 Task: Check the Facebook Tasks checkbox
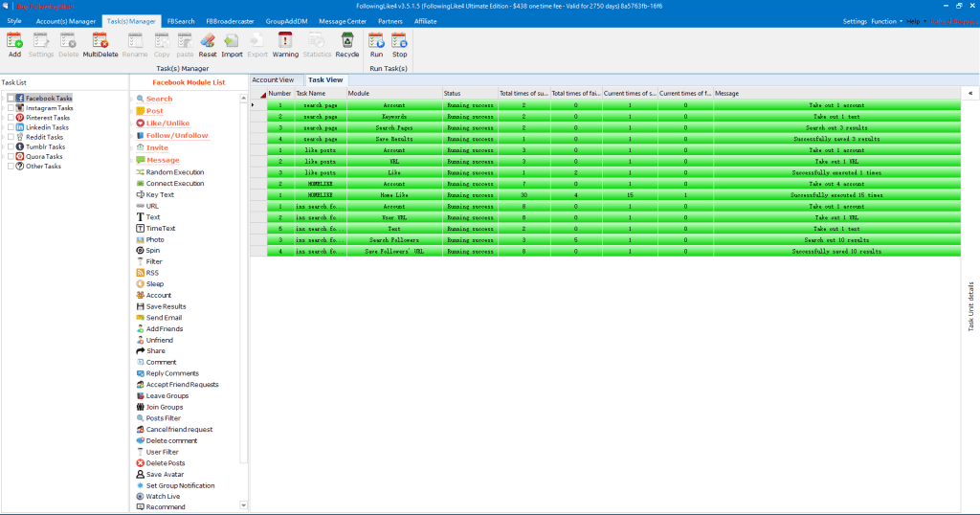(x=11, y=98)
